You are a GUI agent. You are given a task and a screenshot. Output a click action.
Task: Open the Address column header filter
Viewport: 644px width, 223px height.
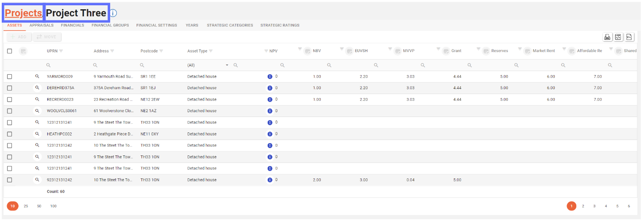point(112,51)
